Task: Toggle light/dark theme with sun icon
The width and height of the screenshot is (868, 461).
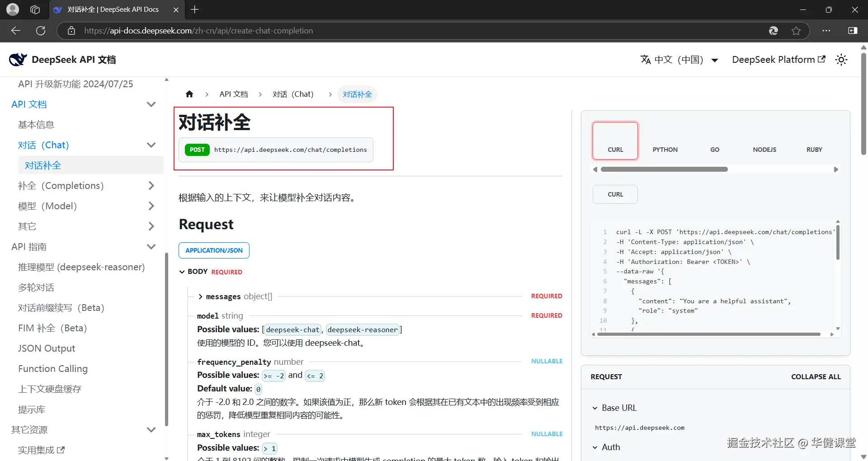Action: pyautogui.click(x=841, y=60)
